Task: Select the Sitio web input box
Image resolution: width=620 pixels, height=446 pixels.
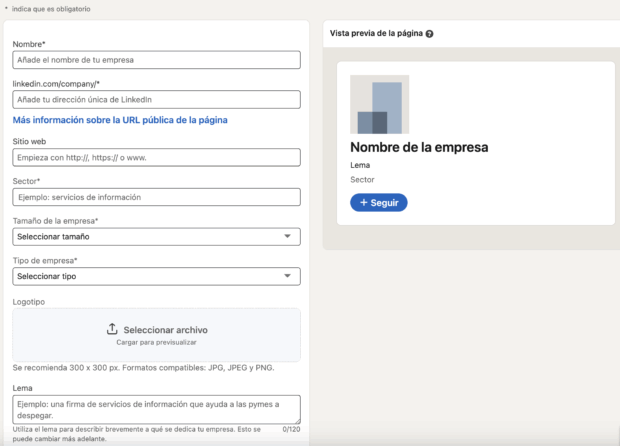Action: [156, 157]
